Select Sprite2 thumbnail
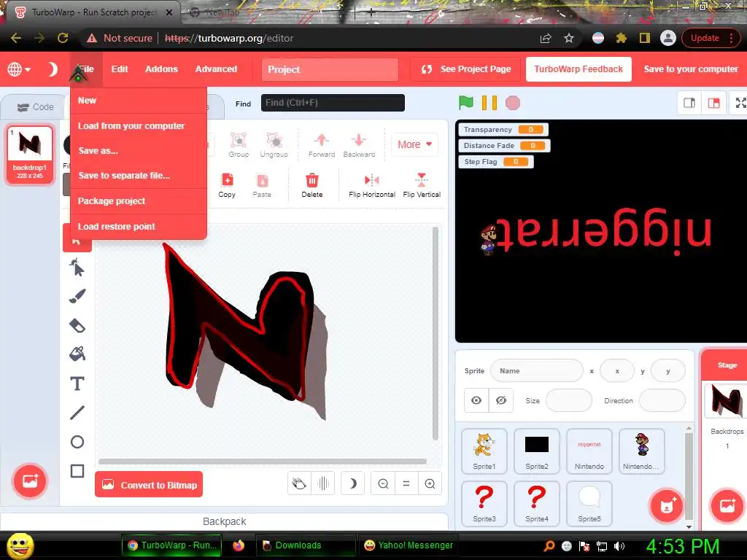The image size is (747, 560). tap(536, 451)
